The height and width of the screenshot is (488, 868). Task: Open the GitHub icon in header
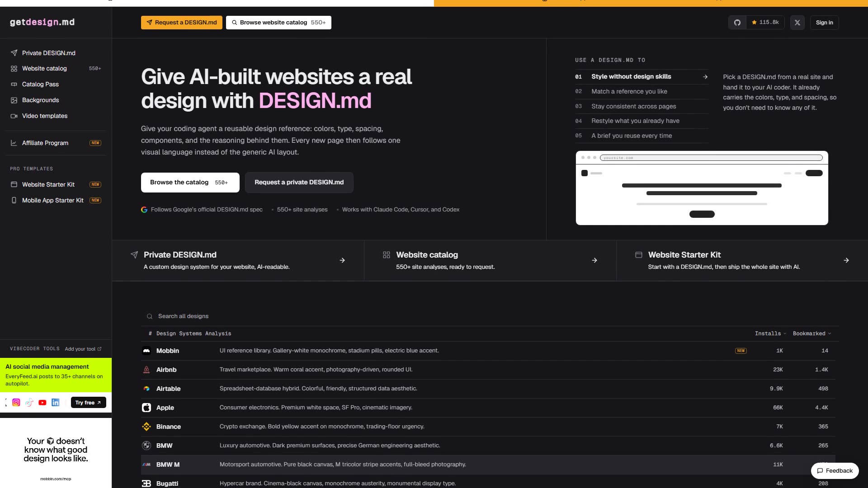click(x=737, y=23)
